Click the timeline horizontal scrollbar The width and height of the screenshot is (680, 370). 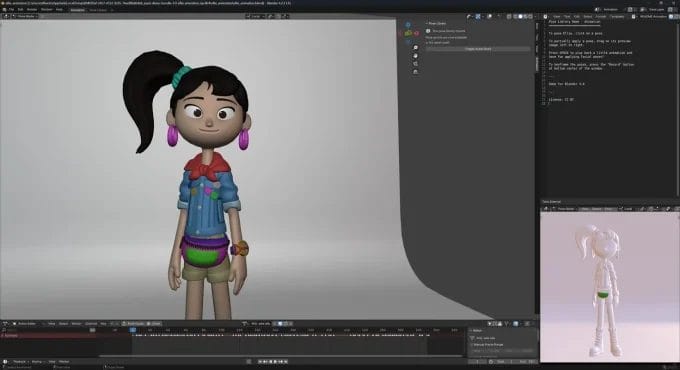tap(281, 356)
